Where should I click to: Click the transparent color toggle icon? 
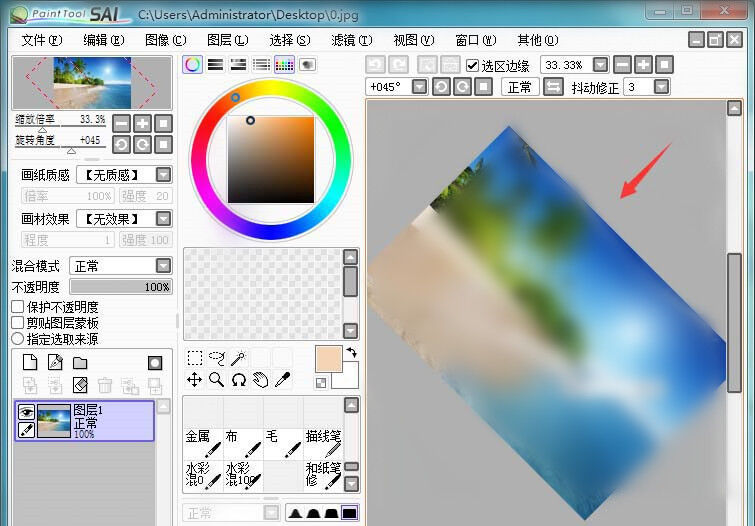click(x=321, y=383)
